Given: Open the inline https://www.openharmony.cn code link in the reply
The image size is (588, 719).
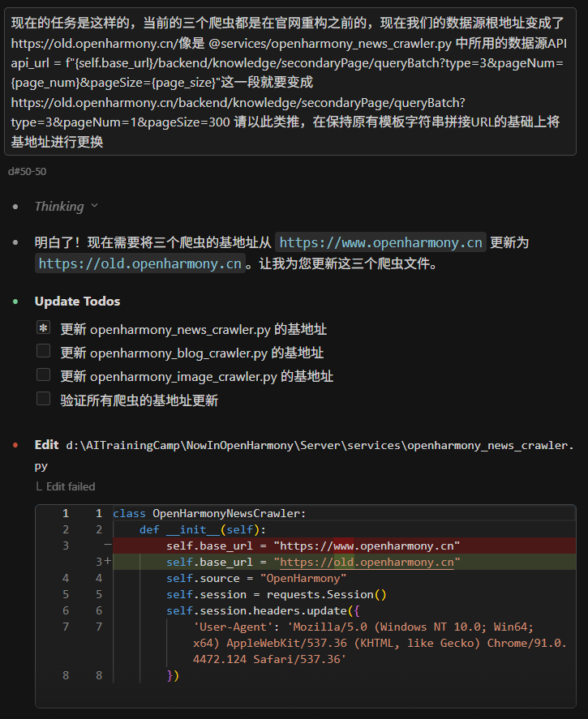Looking at the screenshot, I should pyautogui.click(x=381, y=242).
